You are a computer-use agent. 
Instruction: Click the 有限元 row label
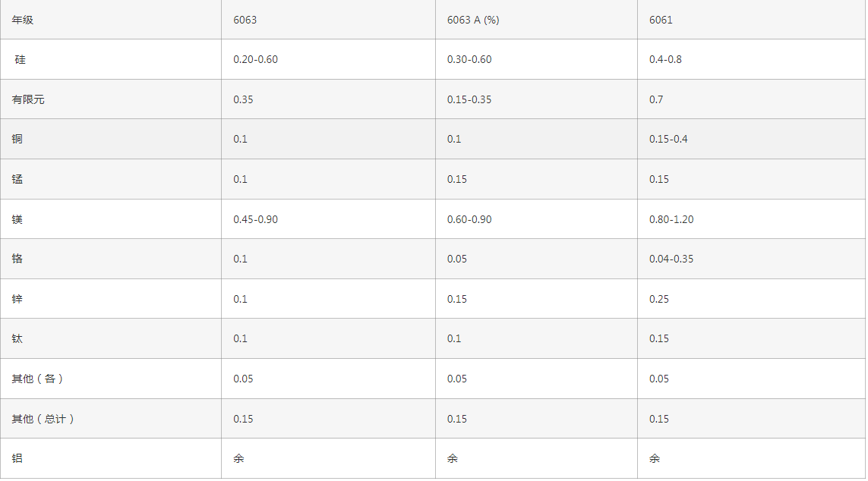[x=28, y=99]
